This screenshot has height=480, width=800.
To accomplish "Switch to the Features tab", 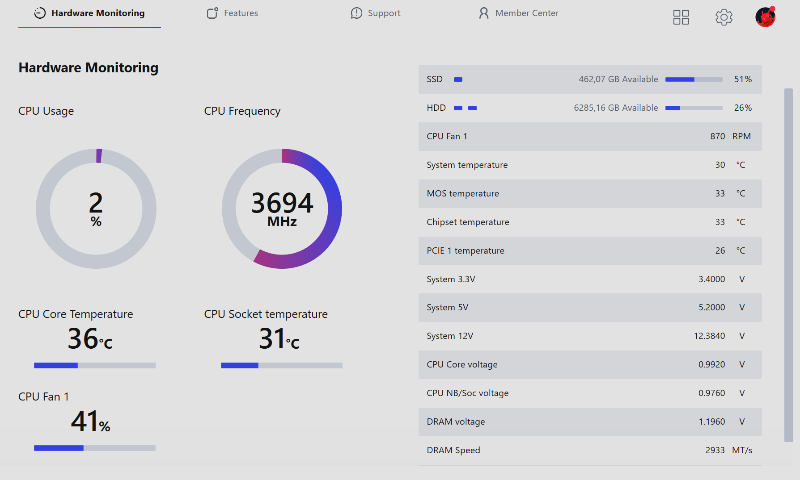I will [x=241, y=14].
